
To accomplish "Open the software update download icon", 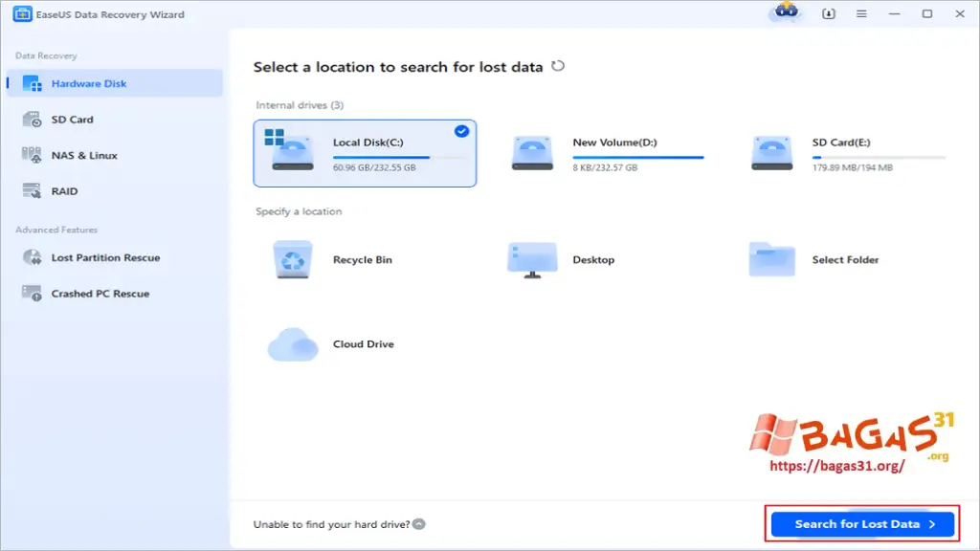I will coord(828,14).
